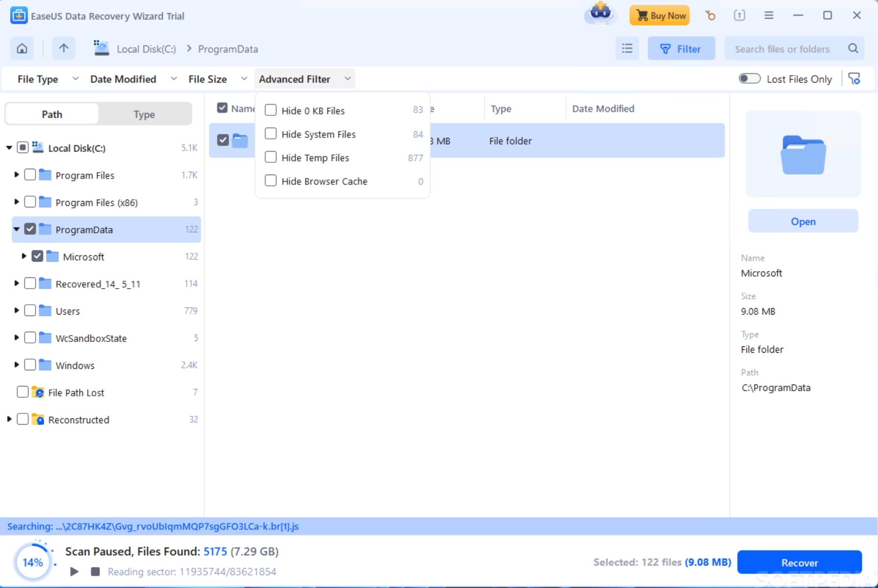Expand the Microsoft subfolder node
878x588 pixels.
(x=23, y=256)
